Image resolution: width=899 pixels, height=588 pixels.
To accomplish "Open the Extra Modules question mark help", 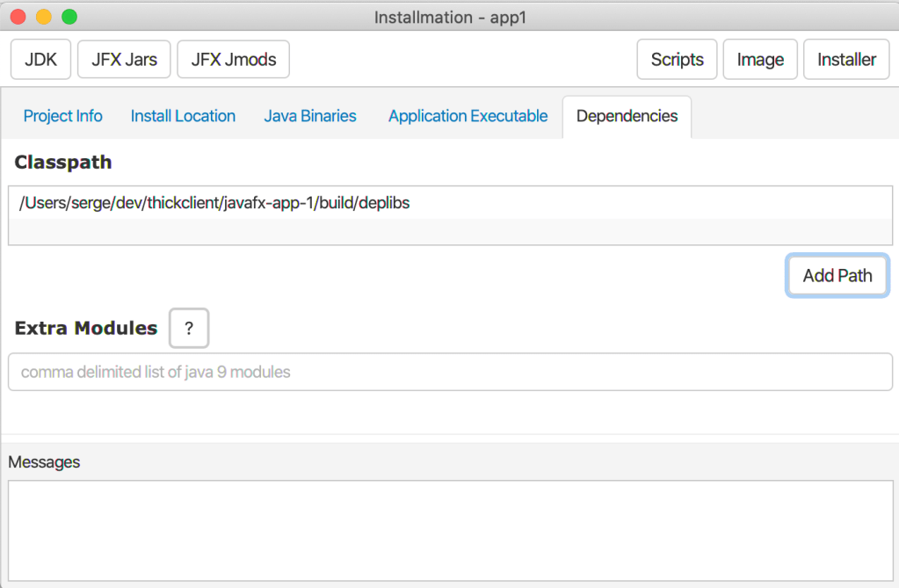I will coord(189,329).
